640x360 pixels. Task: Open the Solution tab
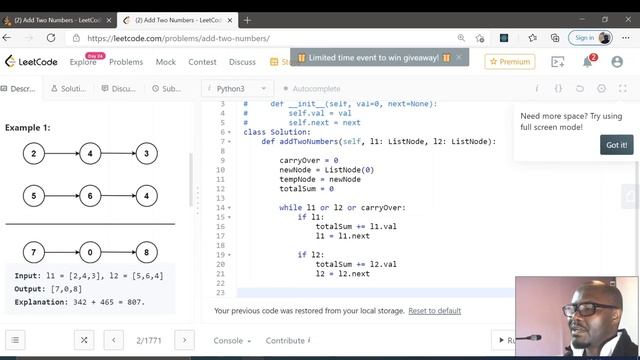pyautogui.click(x=69, y=89)
